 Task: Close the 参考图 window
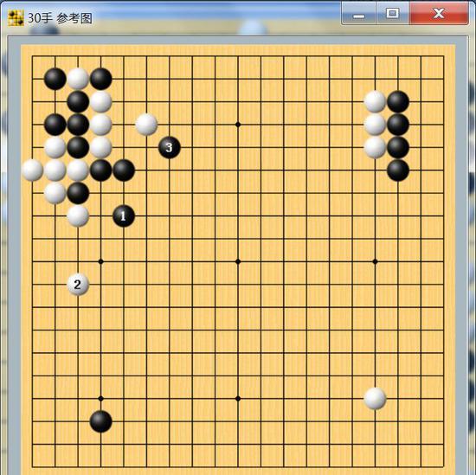click(439, 13)
